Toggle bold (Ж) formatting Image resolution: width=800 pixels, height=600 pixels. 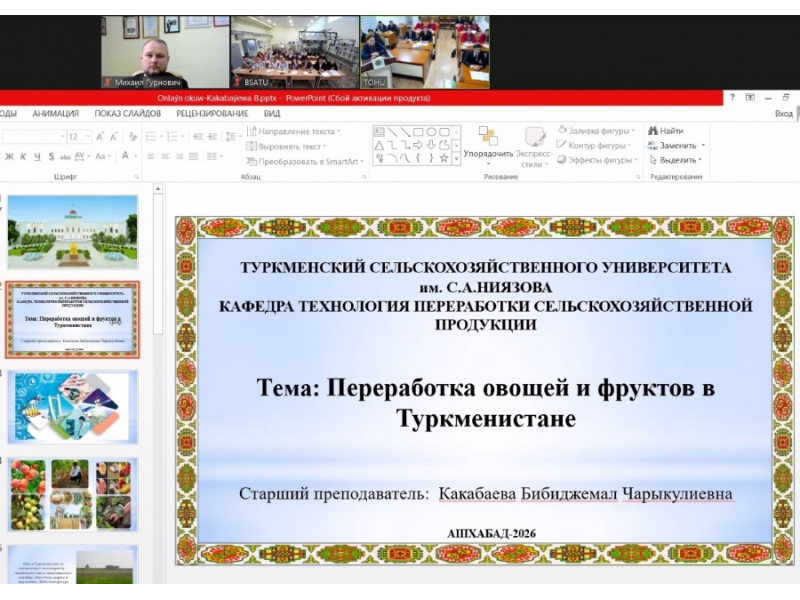pos(9,157)
